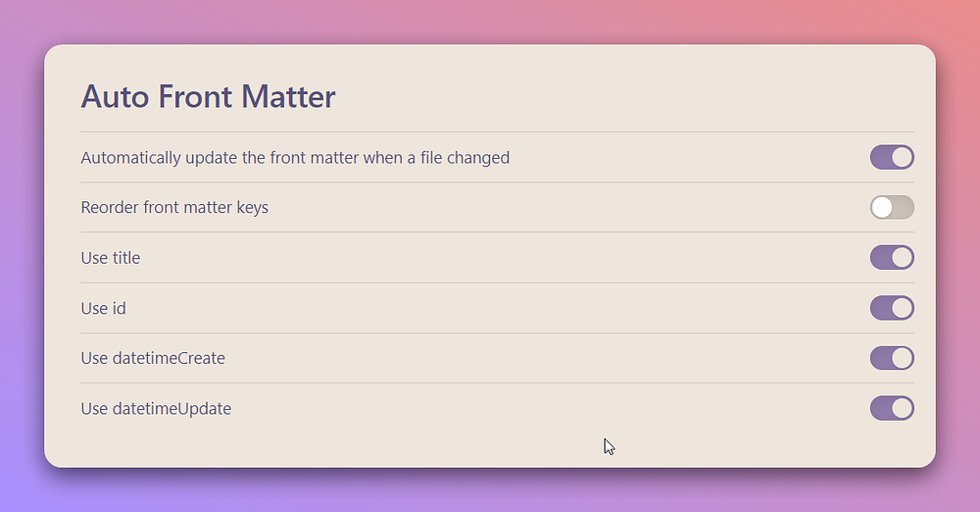980x512 pixels.
Task: Click blank area in the Reorder keys row
Action: (563, 207)
